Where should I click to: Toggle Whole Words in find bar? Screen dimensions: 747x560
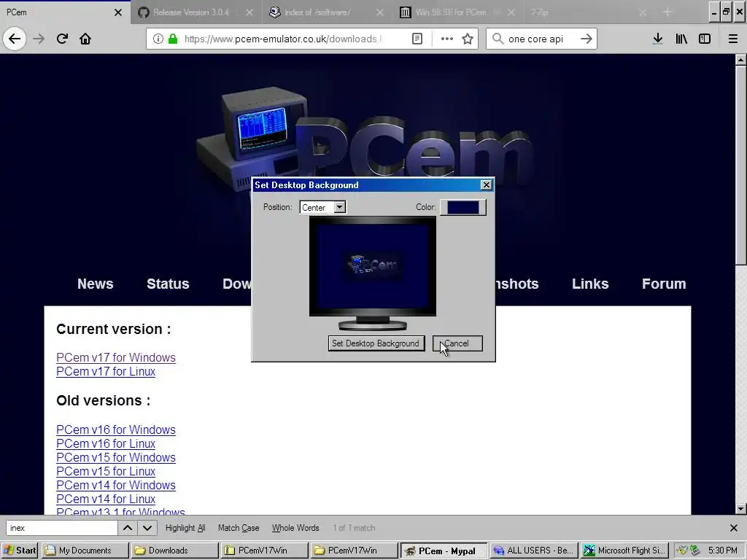pyautogui.click(x=295, y=528)
